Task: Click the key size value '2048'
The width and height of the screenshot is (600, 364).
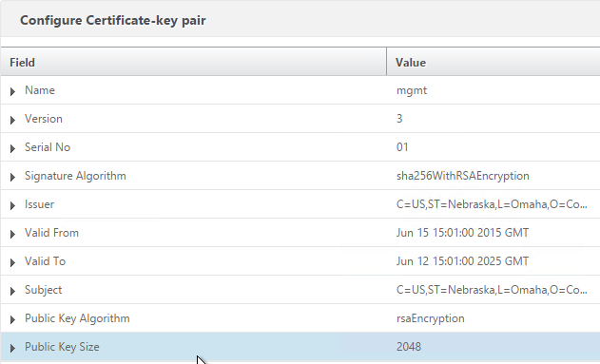Action: pyautogui.click(x=409, y=347)
